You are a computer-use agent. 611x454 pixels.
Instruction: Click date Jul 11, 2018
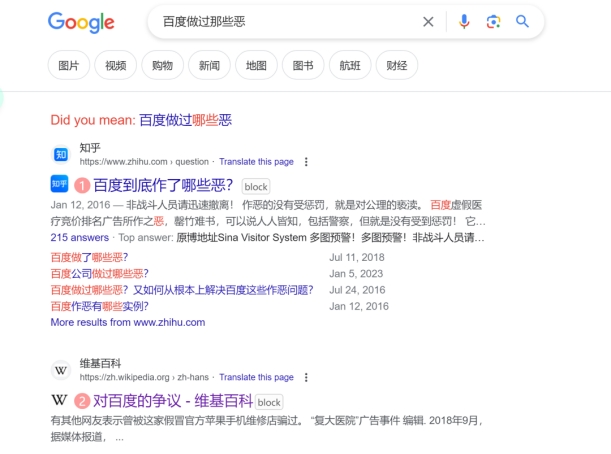(357, 257)
